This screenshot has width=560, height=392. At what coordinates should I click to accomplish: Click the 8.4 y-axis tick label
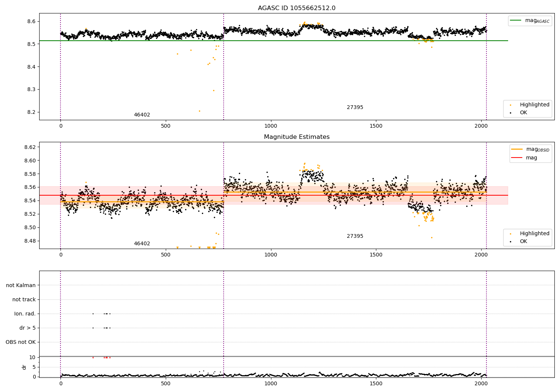point(31,67)
